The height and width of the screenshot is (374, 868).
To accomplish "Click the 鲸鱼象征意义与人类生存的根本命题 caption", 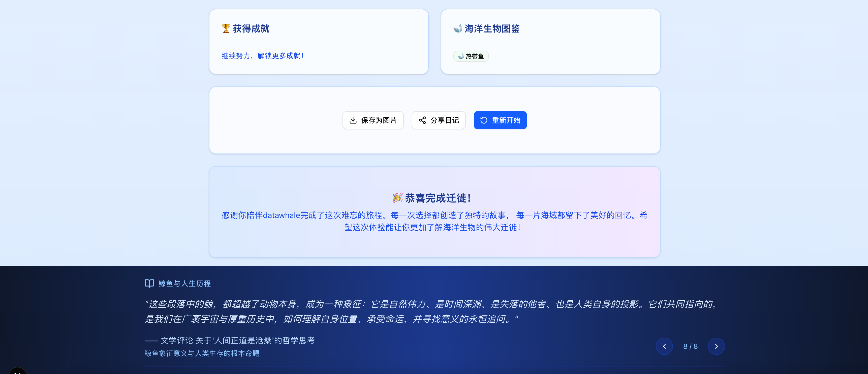I will (x=202, y=353).
